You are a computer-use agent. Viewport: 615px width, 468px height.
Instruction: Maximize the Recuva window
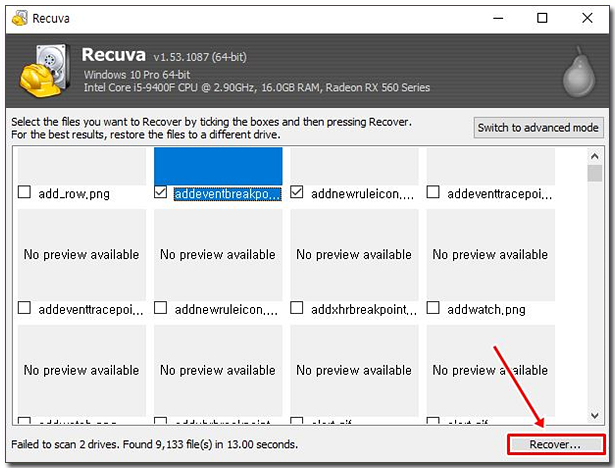(x=542, y=18)
